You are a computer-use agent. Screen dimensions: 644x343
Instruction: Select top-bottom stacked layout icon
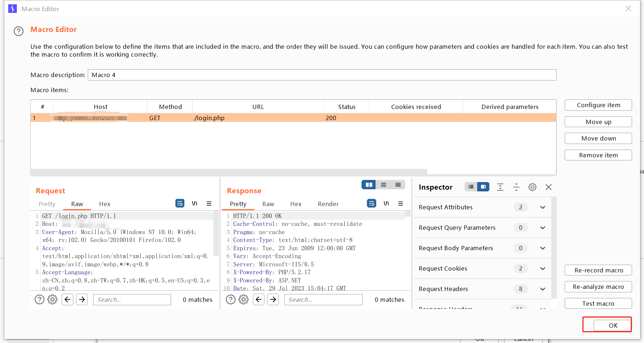[x=383, y=185]
